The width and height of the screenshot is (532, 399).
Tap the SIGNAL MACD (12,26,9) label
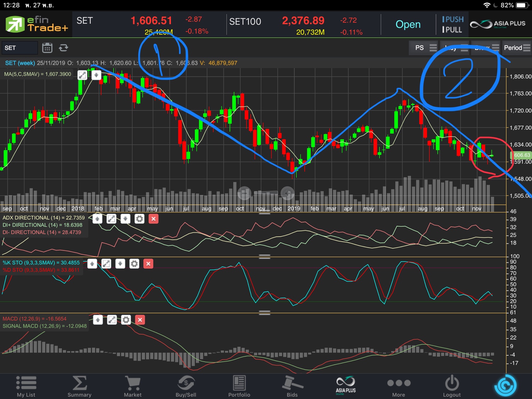pos(45,326)
